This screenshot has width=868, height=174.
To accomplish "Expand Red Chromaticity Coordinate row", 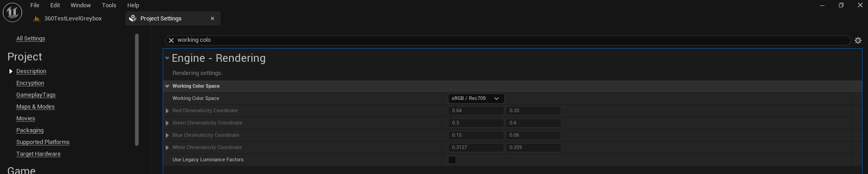I will pyautogui.click(x=167, y=111).
